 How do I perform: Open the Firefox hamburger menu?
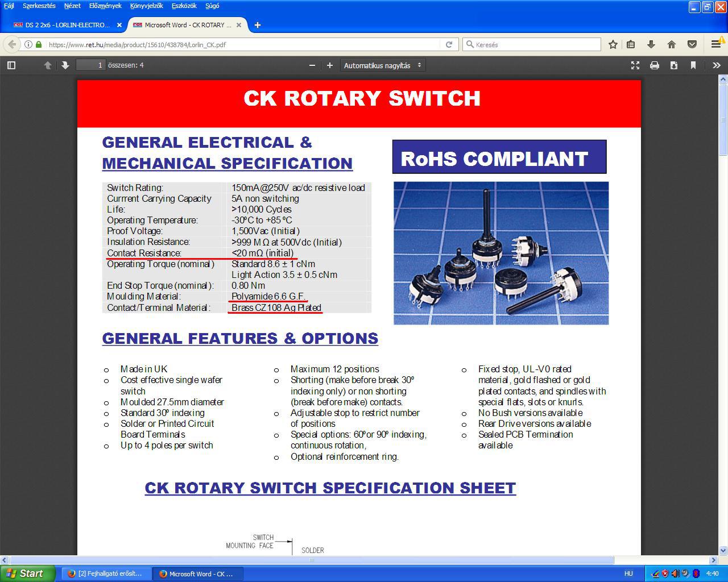716,44
